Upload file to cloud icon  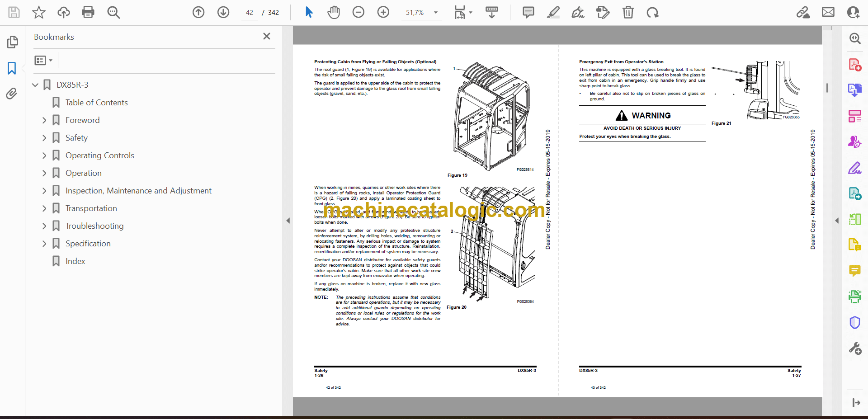tap(64, 12)
